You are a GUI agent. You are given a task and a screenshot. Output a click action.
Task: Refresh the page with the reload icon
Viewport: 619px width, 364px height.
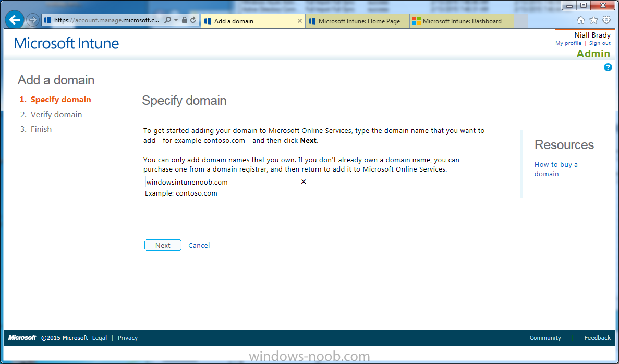(x=193, y=20)
